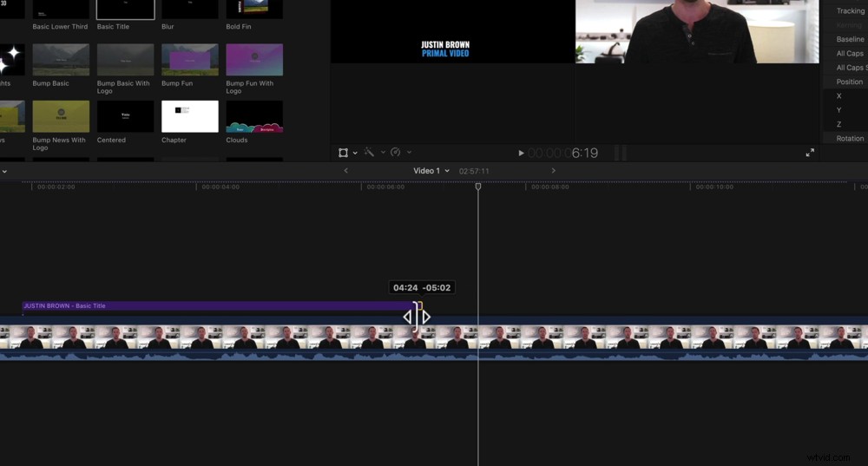Open the Transform tool dropdown arrow
The image size is (868, 466).
[355, 153]
